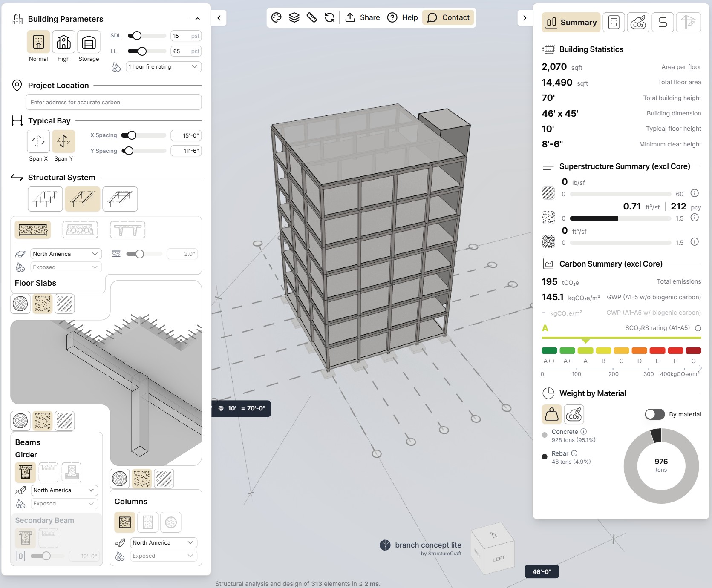The image size is (712, 588).
Task: Open the color palette theme icon
Action: click(x=277, y=17)
